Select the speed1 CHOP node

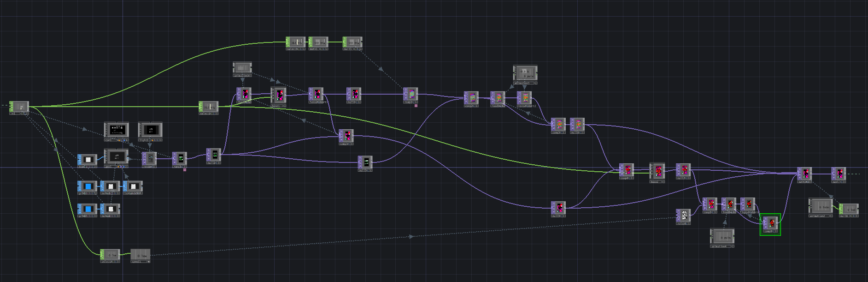pos(140,255)
